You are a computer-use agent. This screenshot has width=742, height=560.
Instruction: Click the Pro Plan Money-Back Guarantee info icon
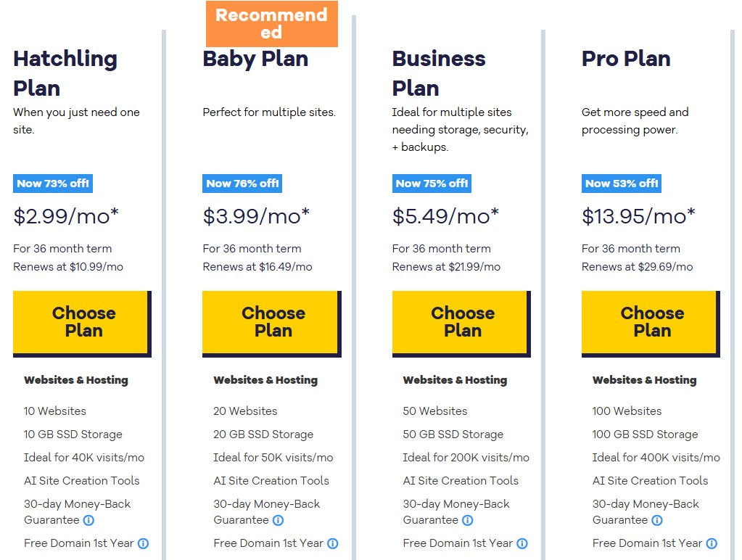[657, 520]
